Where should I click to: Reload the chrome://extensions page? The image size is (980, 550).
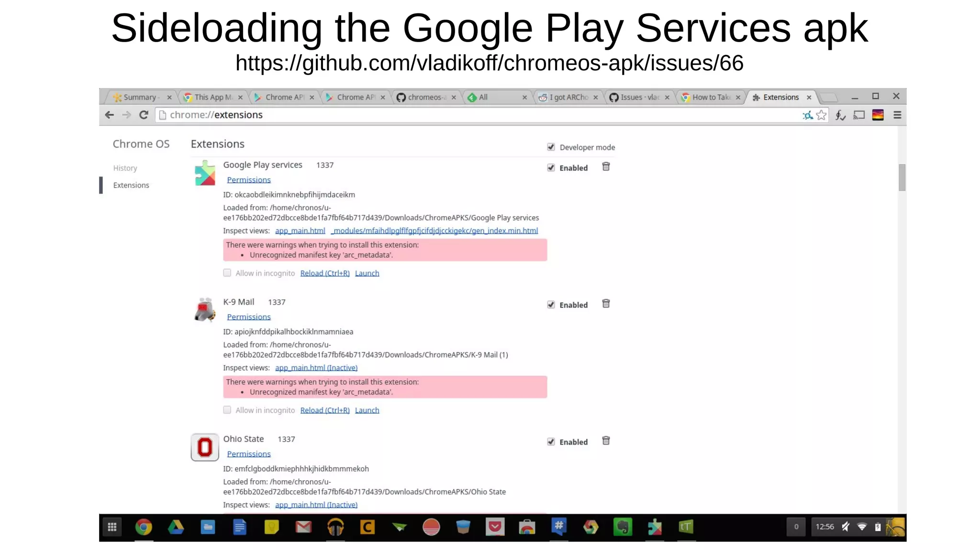pyautogui.click(x=144, y=115)
